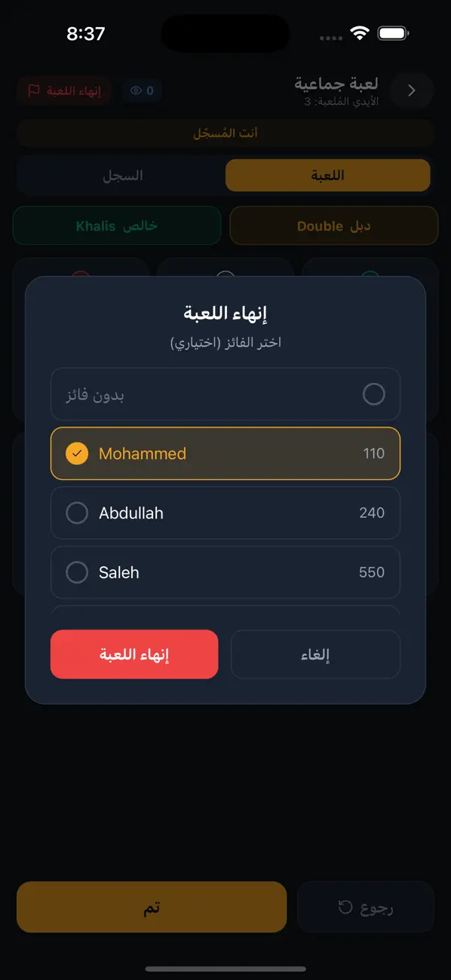Switch to the اللعبة tab
The height and width of the screenshot is (980, 451).
(328, 175)
